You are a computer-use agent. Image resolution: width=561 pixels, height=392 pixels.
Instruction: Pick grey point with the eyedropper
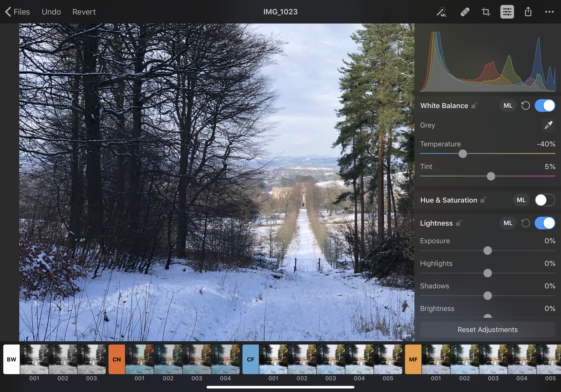548,125
